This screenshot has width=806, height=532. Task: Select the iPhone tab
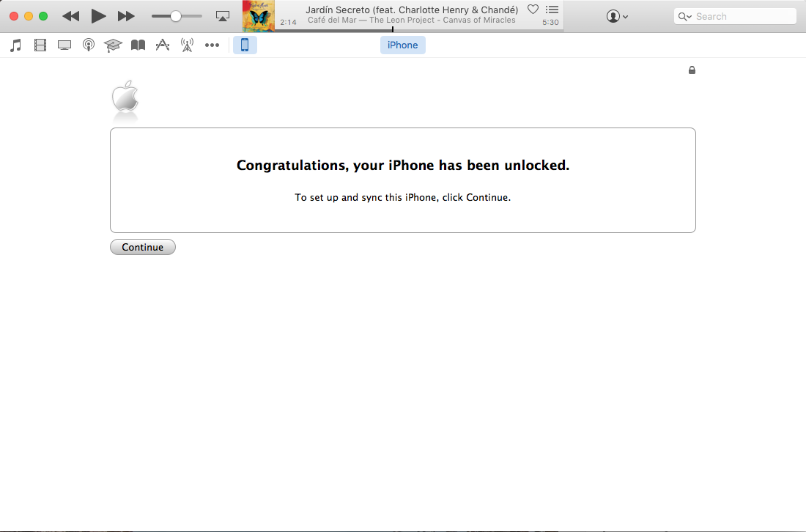(x=402, y=45)
